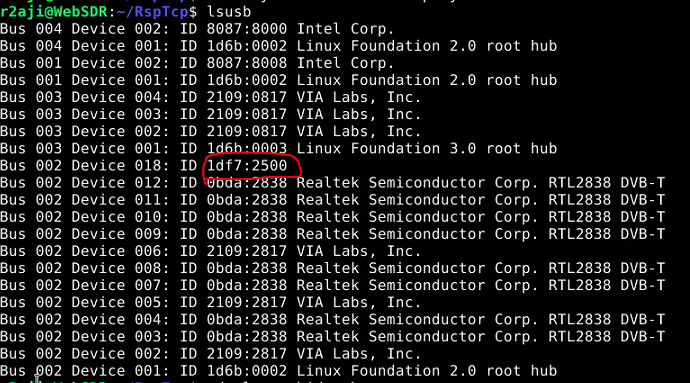Viewport: 690px width, 383px height.
Task: Click the r2aji@WebSDR prompt username
Action: (x=54, y=11)
